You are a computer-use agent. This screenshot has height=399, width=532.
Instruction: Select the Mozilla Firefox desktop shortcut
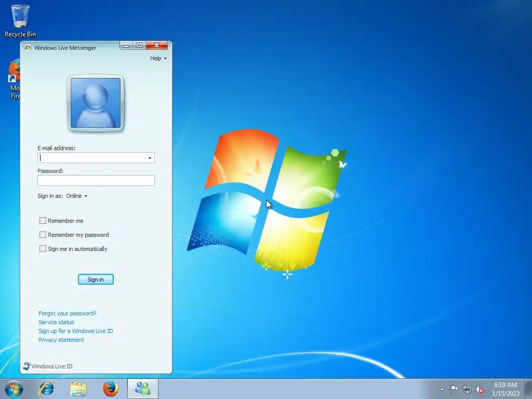coord(14,79)
